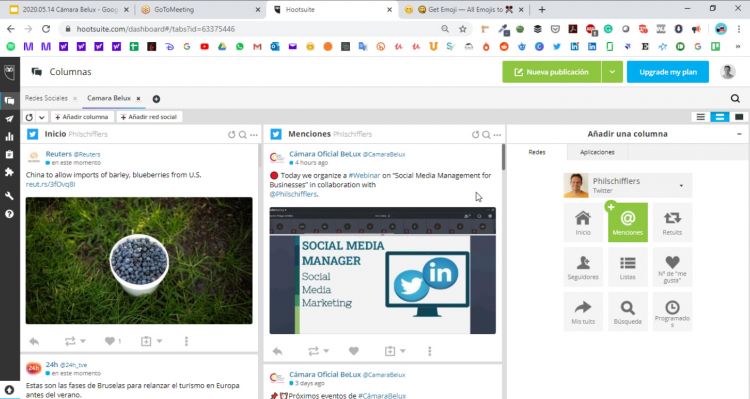The height and width of the screenshot is (399, 750).
Task: Open App Directory puzzle piece icon
Action: [9, 172]
